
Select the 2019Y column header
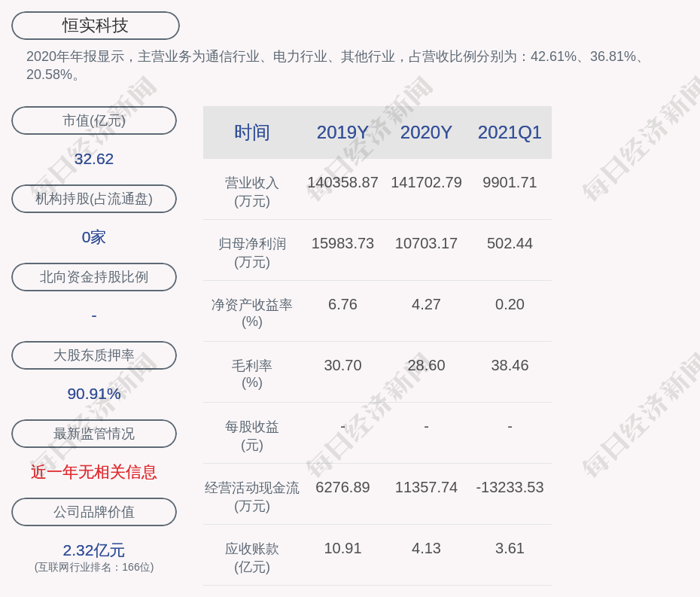click(x=342, y=132)
